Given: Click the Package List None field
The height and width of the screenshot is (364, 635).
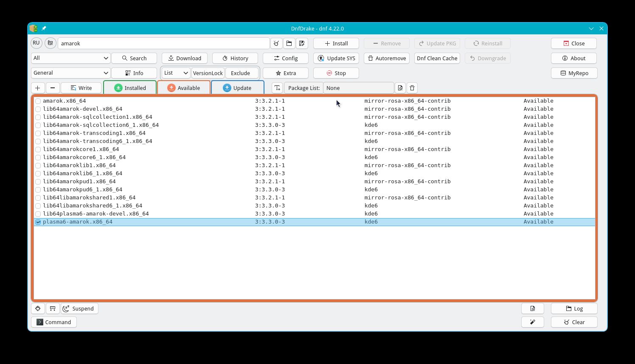Looking at the screenshot, I should pos(358,88).
